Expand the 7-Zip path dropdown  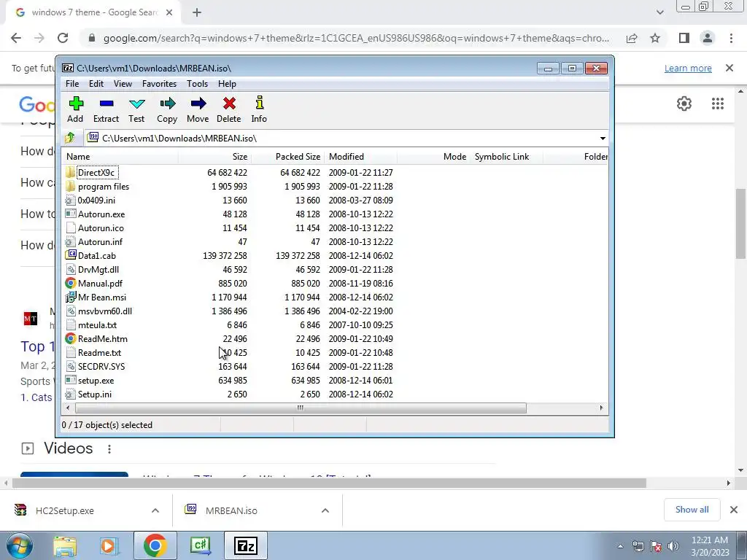coord(603,138)
